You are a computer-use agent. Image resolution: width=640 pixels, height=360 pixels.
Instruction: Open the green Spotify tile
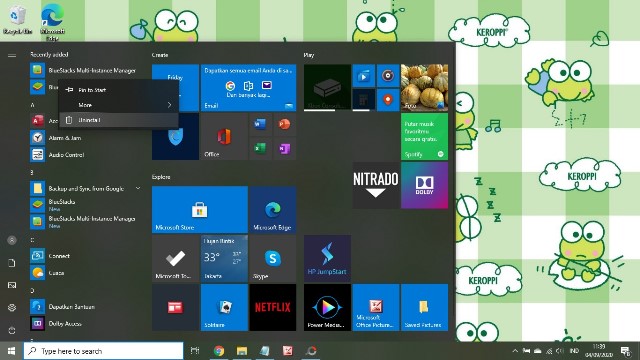tap(424, 136)
